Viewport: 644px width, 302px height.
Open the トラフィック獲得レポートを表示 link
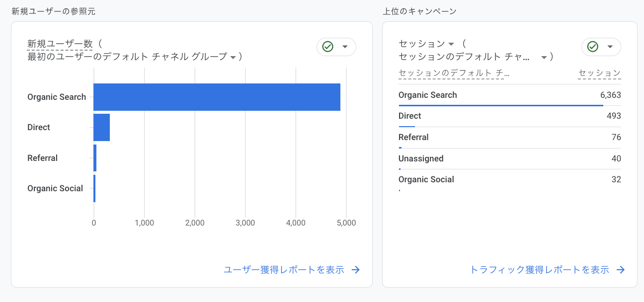[x=540, y=270]
